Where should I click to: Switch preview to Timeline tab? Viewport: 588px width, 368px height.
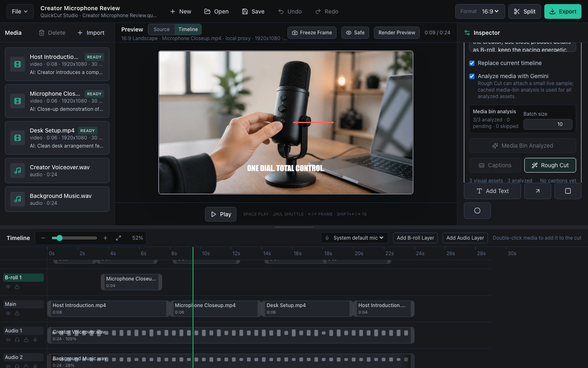tap(188, 29)
